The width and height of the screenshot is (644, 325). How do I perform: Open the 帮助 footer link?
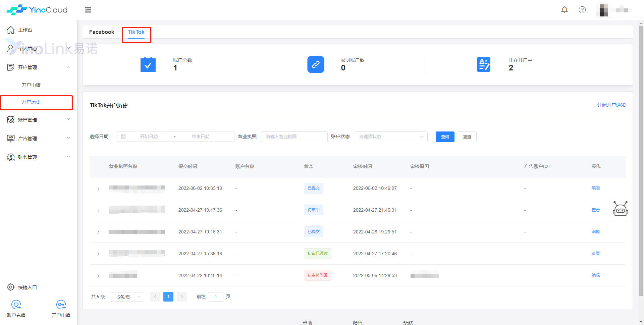point(307,322)
